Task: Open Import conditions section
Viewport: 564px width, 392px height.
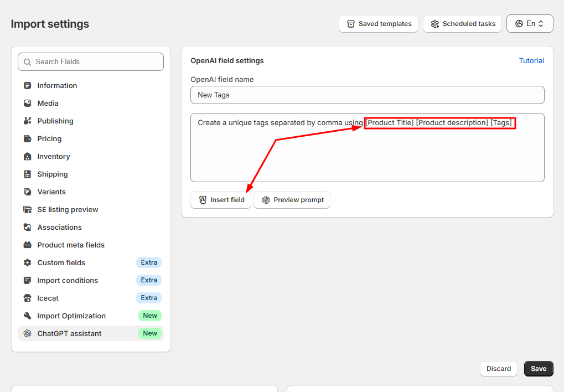Action: click(91, 280)
